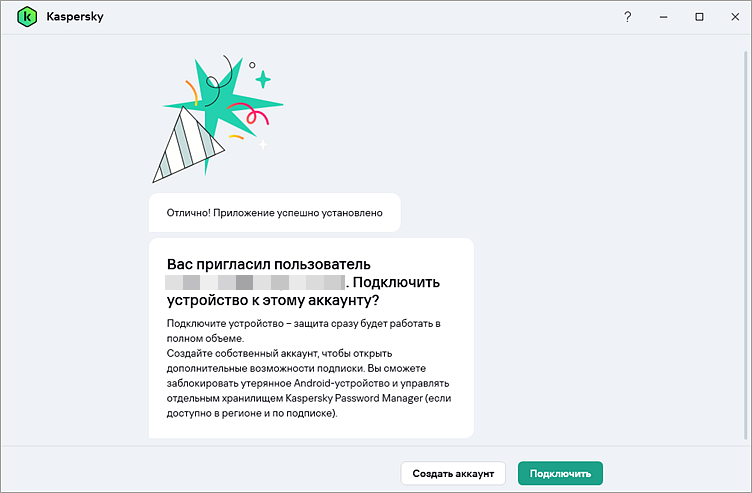Click the 'Kaspersky' title text
Image resolution: width=752 pixels, height=493 pixels.
pos(75,17)
